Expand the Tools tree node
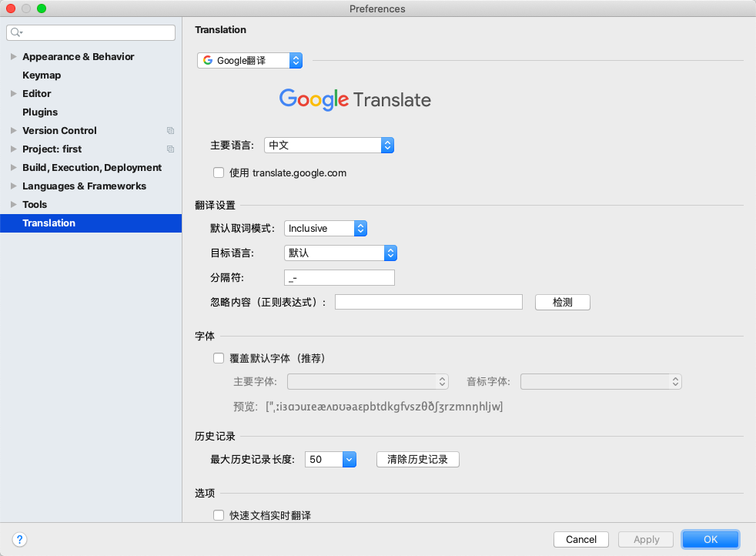Screen dimensions: 756x556 14,205
